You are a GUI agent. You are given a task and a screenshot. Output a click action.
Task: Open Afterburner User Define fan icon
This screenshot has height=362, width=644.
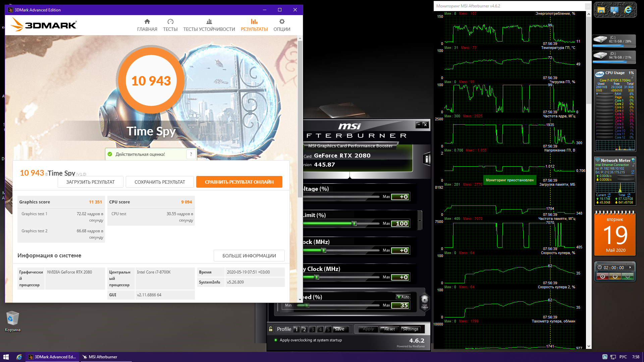click(424, 301)
